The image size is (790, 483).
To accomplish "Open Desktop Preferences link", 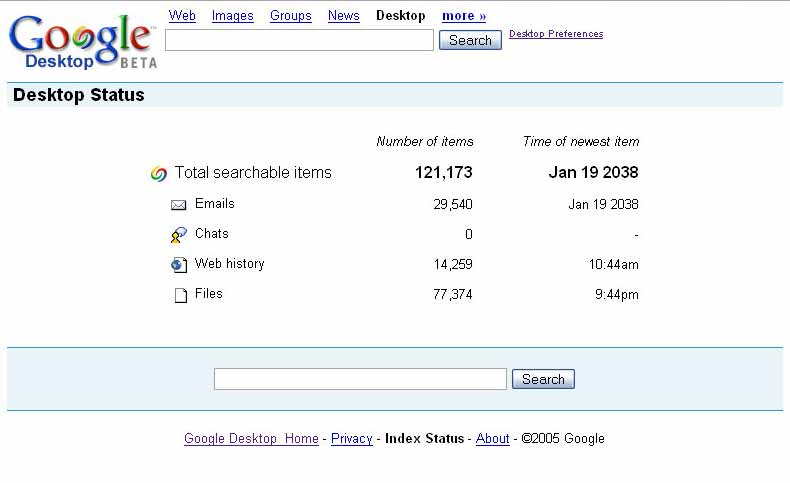I will 556,34.
